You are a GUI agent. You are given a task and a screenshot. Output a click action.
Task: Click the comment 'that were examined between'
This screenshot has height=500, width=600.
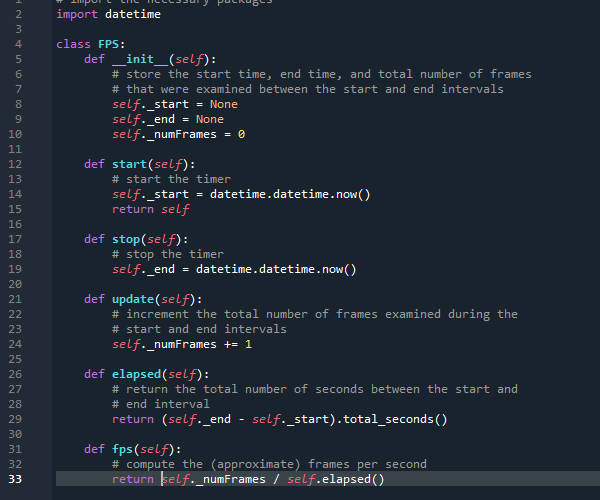tap(217, 89)
